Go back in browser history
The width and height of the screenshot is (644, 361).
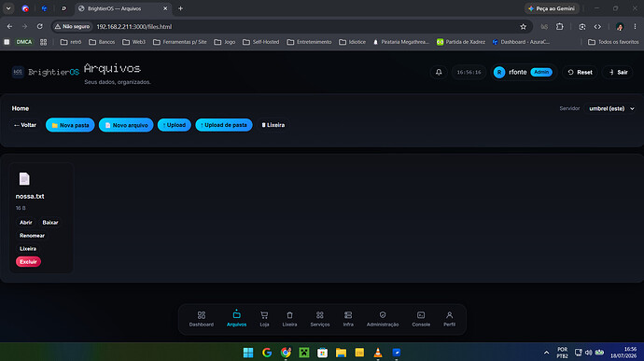(10, 27)
